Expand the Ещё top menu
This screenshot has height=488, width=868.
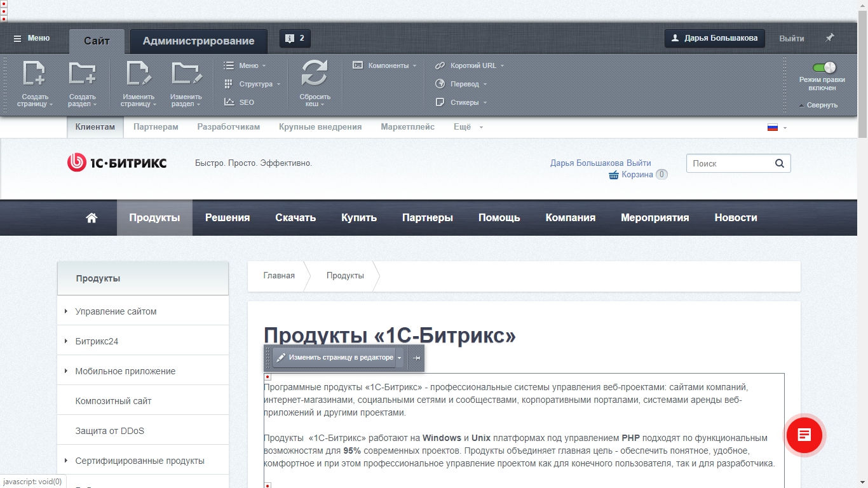click(x=468, y=127)
